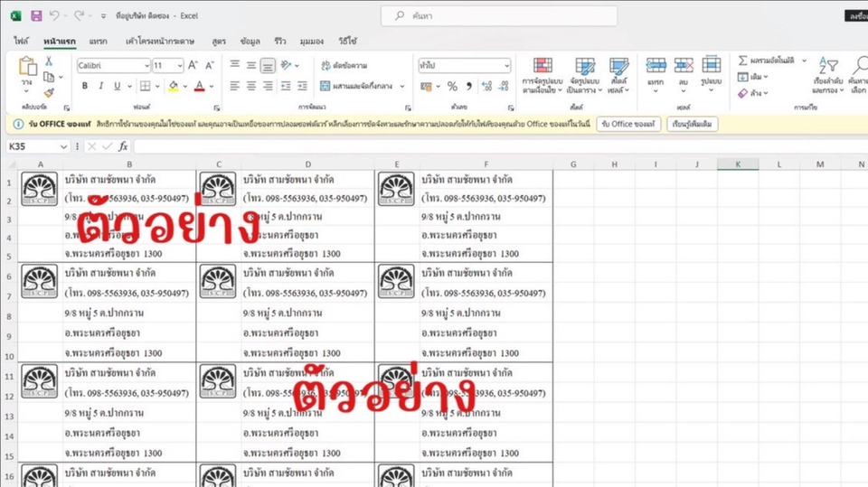Click Format as Table button

coord(585,75)
